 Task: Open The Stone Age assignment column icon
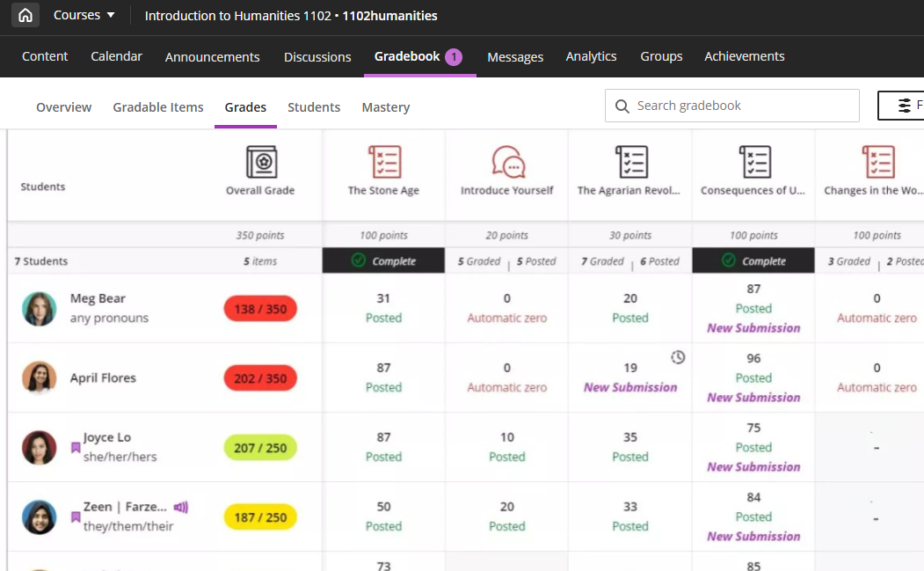point(383,162)
